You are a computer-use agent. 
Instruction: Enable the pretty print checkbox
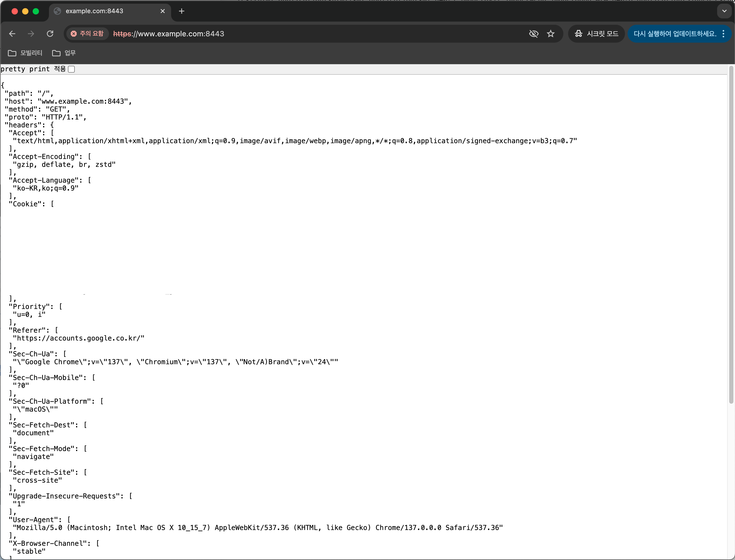click(x=71, y=69)
